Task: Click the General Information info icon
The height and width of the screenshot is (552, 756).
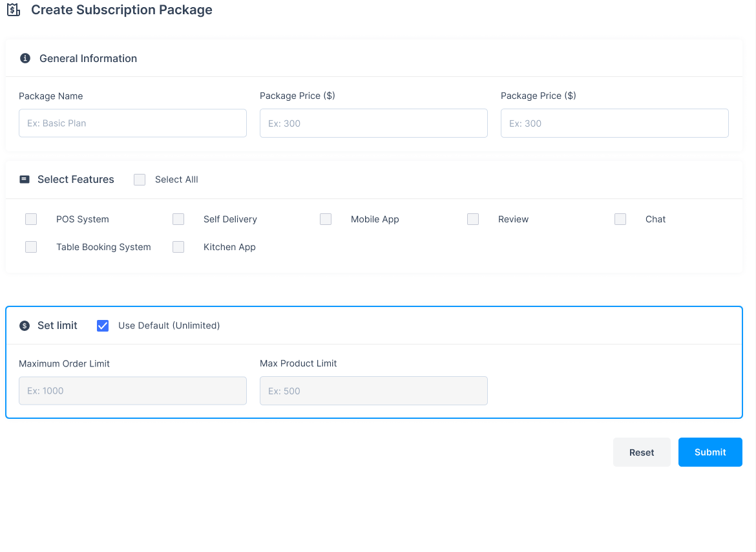Action: coord(25,58)
